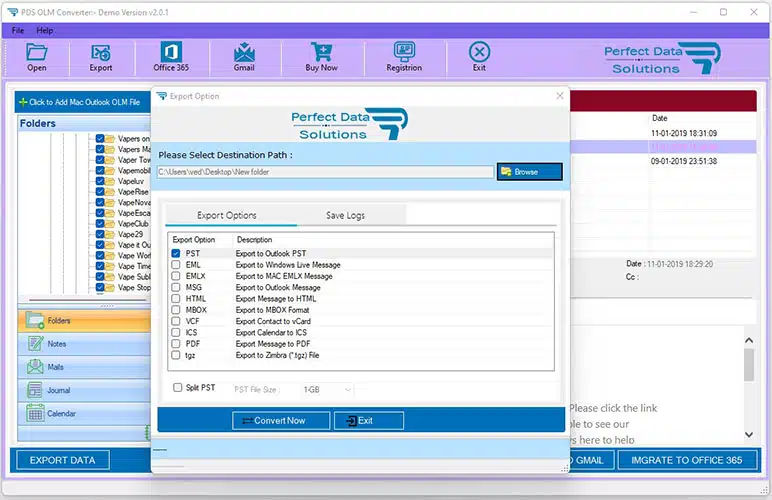Click the Browse button
Image resolution: width=772 pixels, height=500 pixels.
tap(529, 172)
